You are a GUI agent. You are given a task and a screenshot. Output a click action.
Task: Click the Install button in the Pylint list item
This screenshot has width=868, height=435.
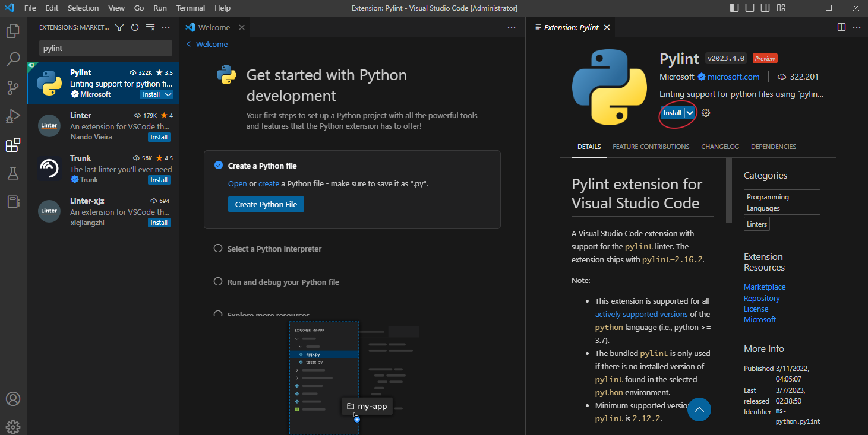coord(151,94)
